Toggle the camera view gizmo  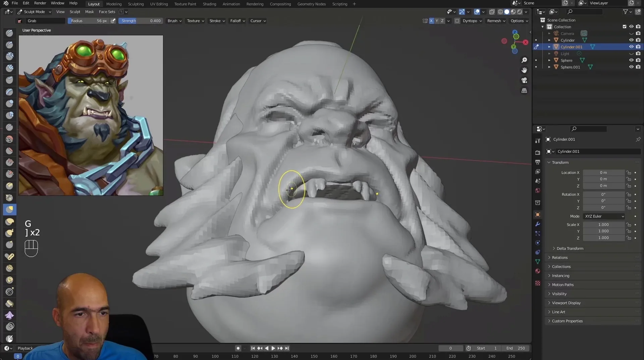pyautogui.click(x=524, y=80)
